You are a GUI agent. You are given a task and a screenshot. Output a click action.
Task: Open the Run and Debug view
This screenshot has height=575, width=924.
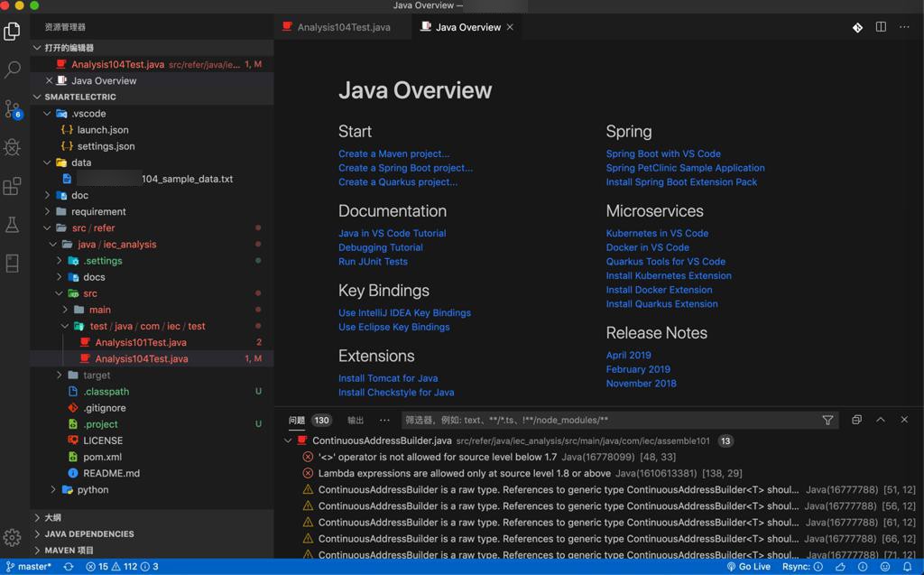13,148
